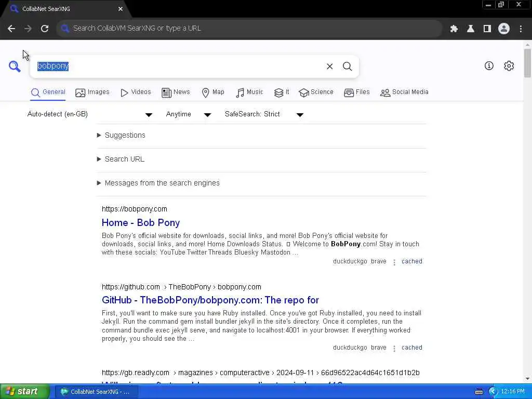The height and width of the screenshot is (399, 532).
Task: Focus the browser address bar
Action: pyautogui.click(x=249, y=29)
